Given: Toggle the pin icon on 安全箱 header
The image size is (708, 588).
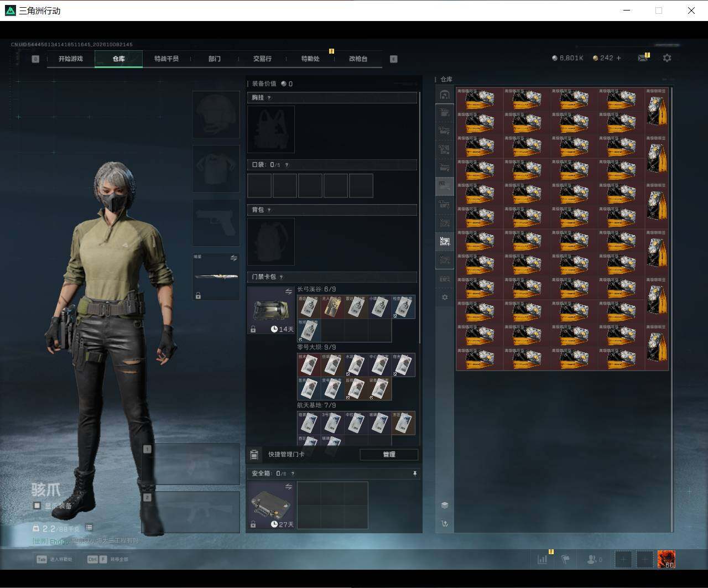Looking at the screenshot, I should point(414,473).
